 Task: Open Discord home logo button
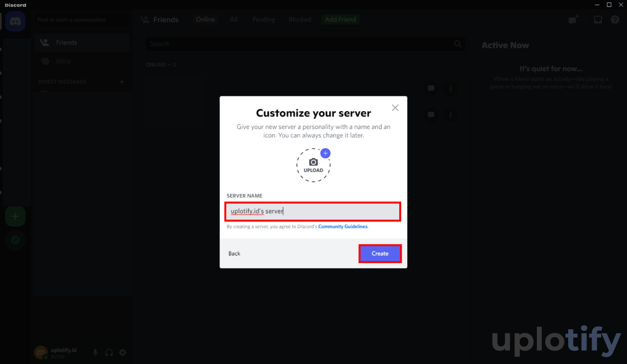pos(15,21)
